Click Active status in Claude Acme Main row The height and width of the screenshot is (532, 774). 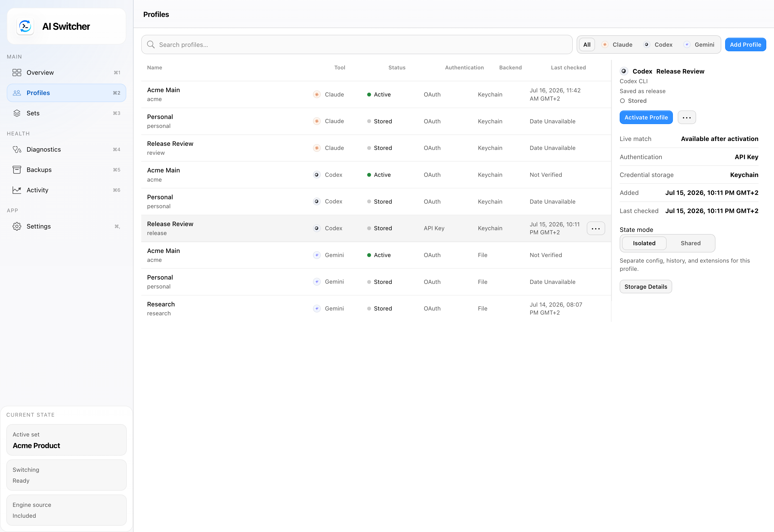(379, 94)
